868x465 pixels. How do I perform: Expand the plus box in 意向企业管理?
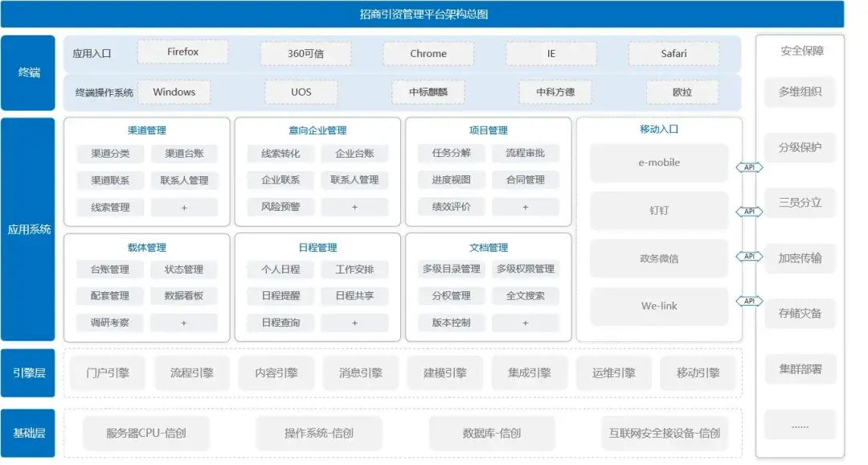coord(354,208)
